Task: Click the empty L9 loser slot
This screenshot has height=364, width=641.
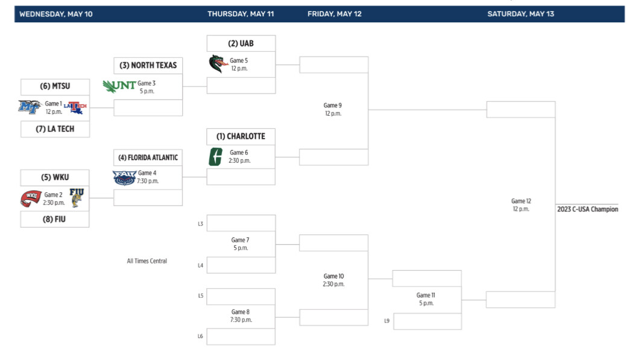Action: (427, 321)
